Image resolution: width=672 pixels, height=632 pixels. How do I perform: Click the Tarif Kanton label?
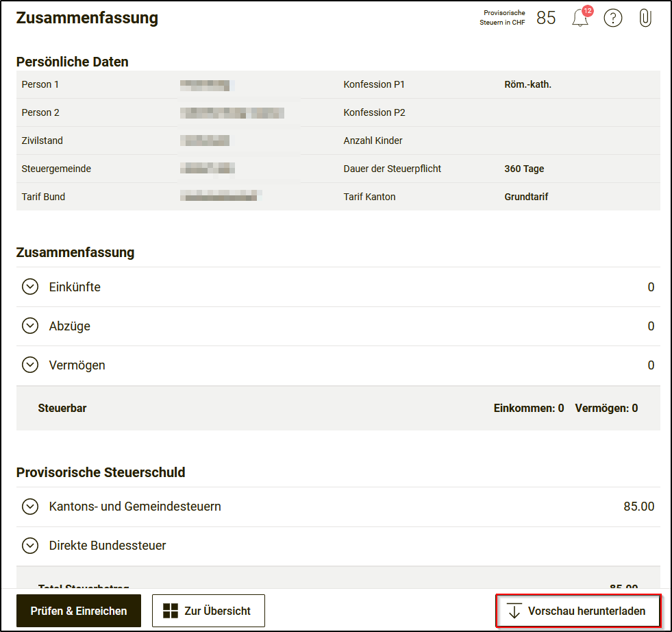tap(369, 197)
